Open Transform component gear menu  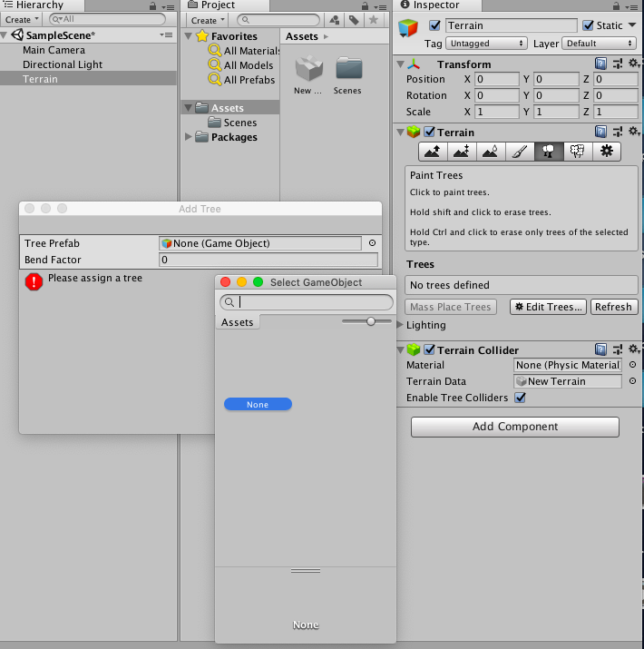634,64
